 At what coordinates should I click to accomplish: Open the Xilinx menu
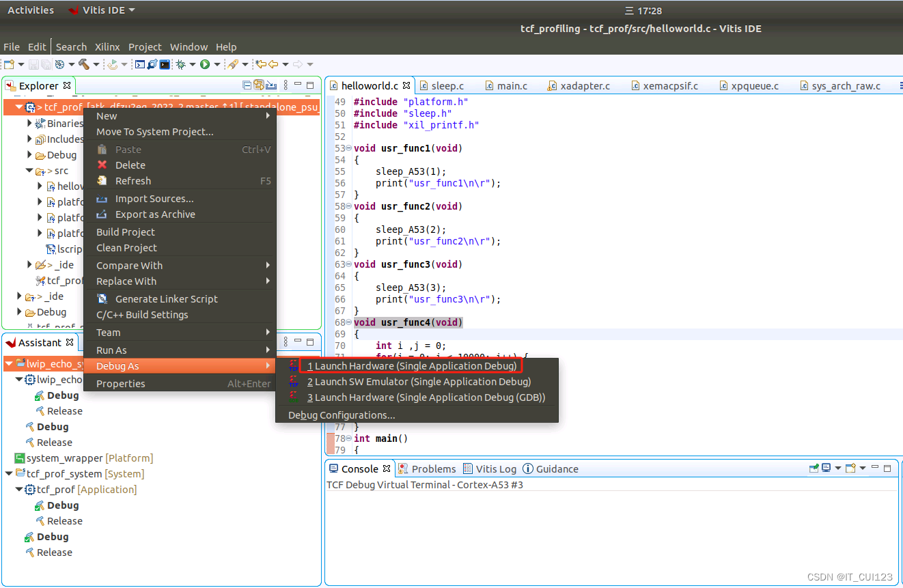pyautogui.click(x=107, y=47)
